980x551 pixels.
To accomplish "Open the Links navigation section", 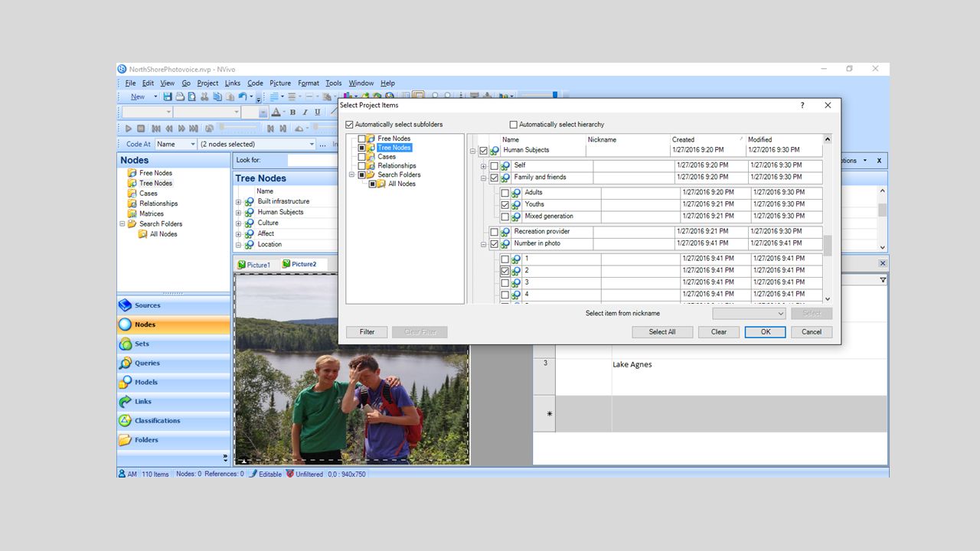I will point(173,401).
